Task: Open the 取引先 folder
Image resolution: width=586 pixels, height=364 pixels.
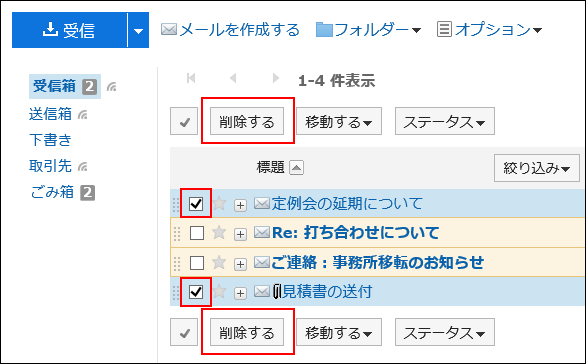Action: [x=50, y=166]
